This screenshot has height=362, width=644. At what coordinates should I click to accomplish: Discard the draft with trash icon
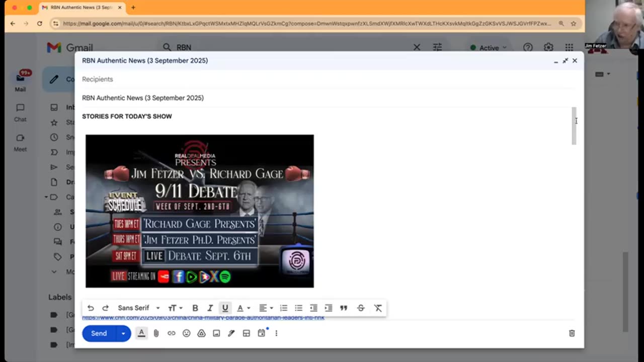tap(572, 333)
